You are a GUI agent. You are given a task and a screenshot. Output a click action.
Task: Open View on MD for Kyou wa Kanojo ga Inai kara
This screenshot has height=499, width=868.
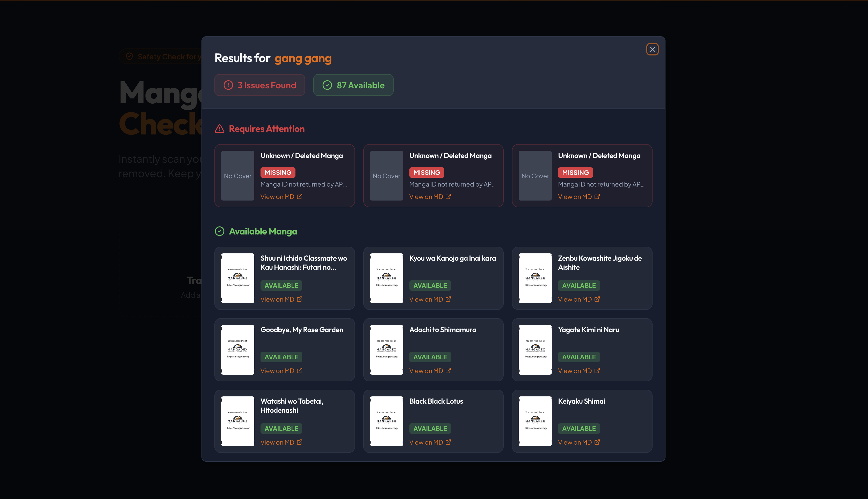pyautogui.click(x=426, y=299)
